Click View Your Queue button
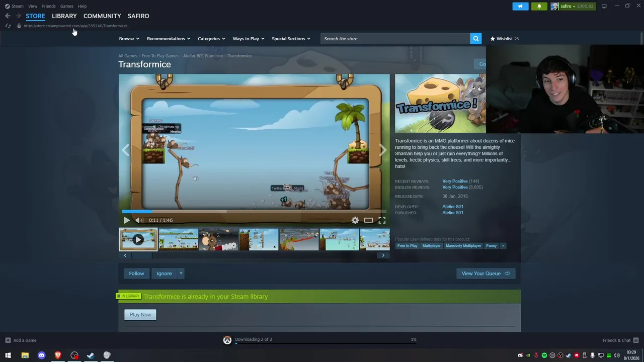This screenshot has width=644, height=362. (x=486, y=274)
